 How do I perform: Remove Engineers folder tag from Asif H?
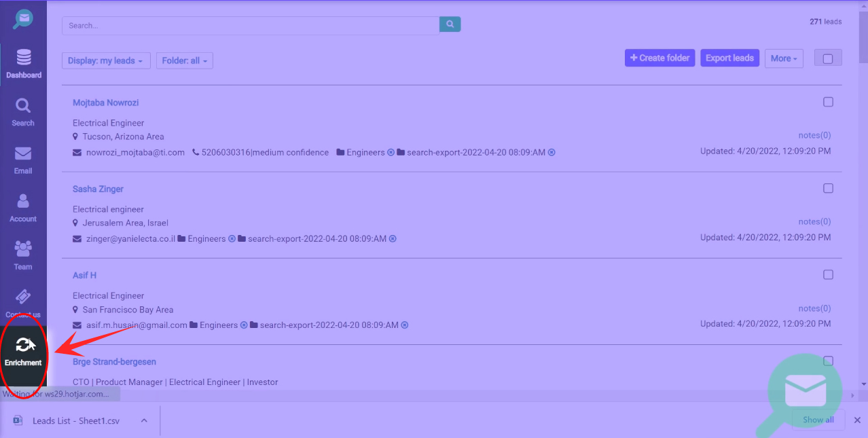244,325
